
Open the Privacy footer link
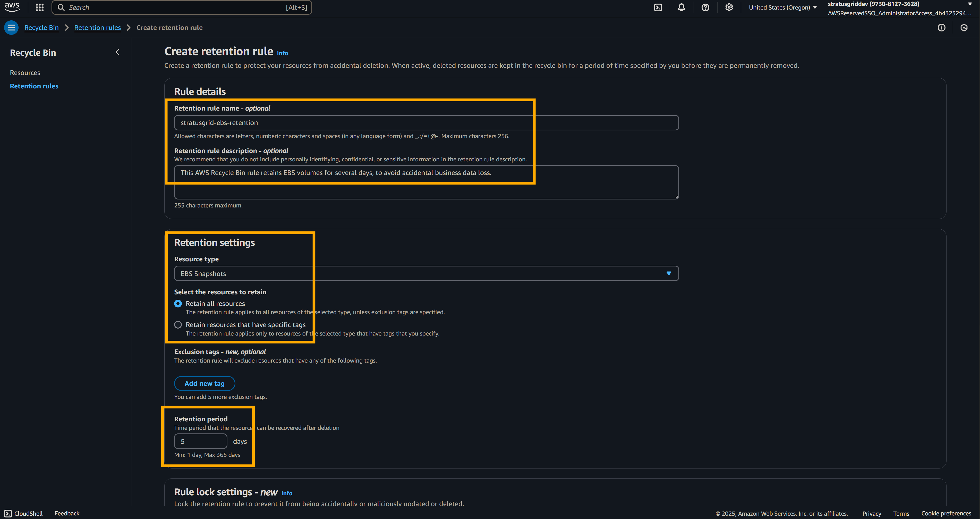872,513
